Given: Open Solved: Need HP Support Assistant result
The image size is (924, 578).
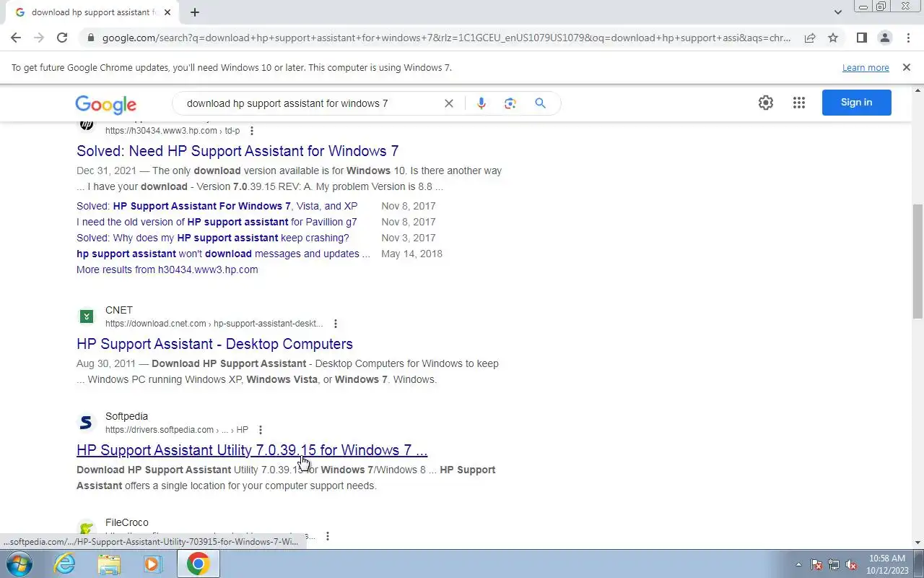Looking at the screenshot, I should (237, 151).
